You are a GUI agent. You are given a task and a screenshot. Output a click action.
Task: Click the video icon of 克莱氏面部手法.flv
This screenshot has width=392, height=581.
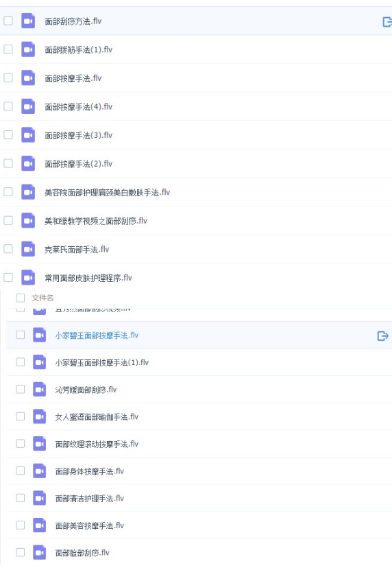pos(28,250)
